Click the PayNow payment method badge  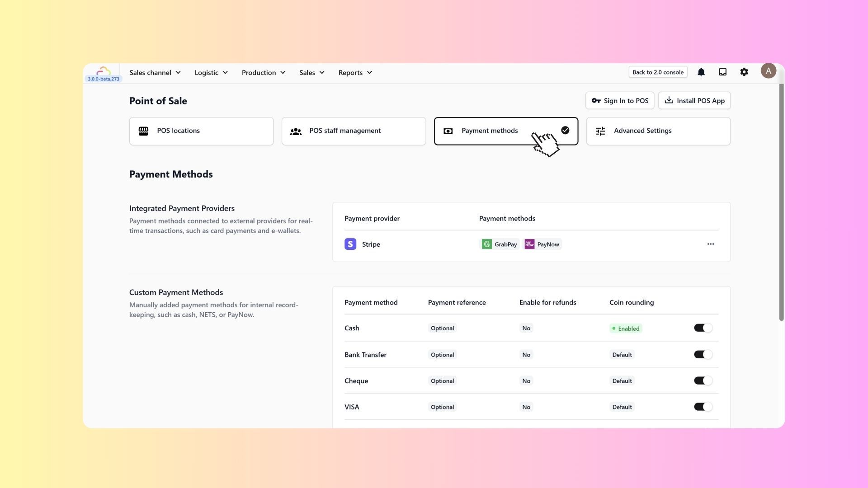[x=542, y=244]
